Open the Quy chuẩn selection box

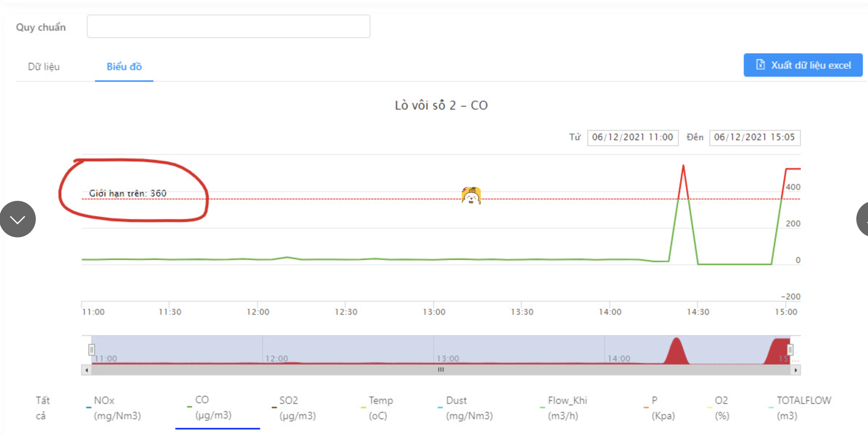tap(228, 26)
